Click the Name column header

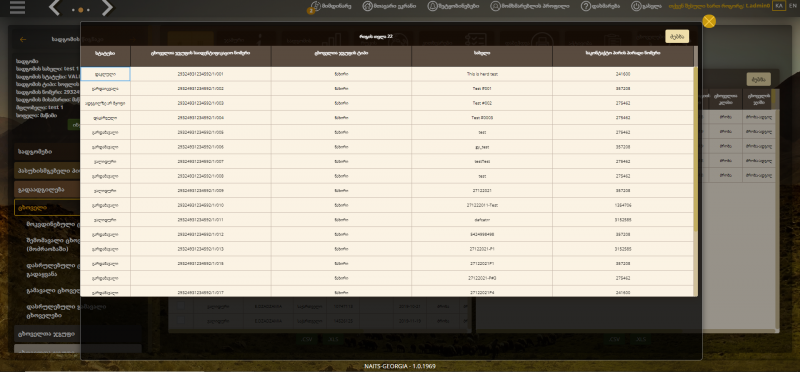482,56
